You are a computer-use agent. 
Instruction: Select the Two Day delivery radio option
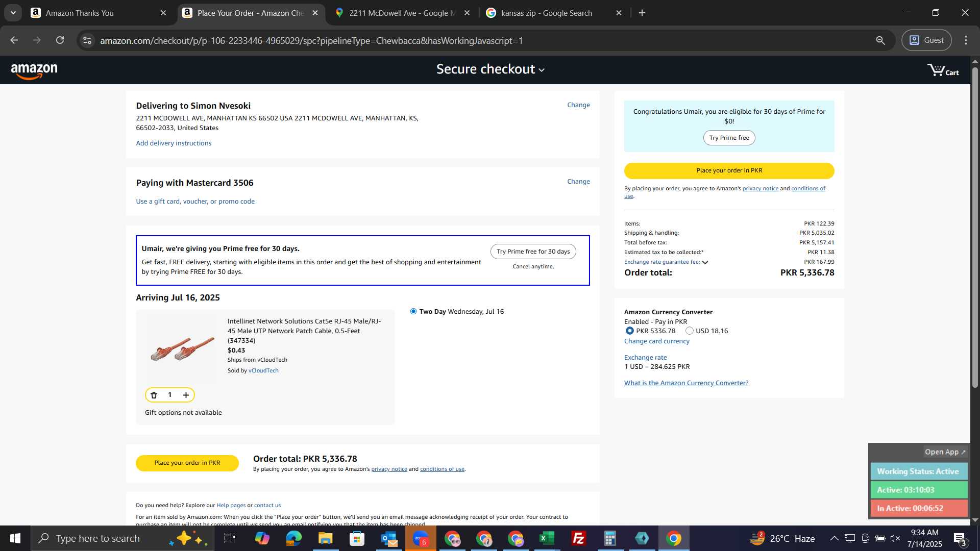(x=413, y=311)
